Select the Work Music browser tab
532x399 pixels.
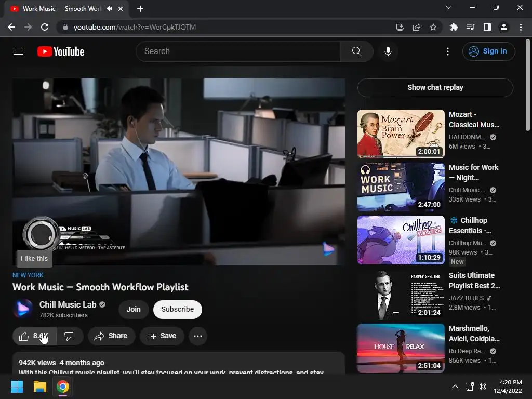66,9
